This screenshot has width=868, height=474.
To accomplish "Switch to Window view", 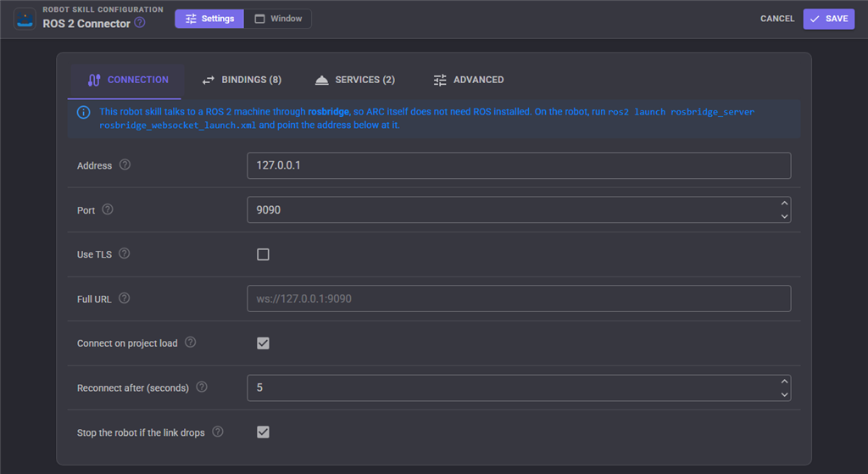I will (278, 19).
